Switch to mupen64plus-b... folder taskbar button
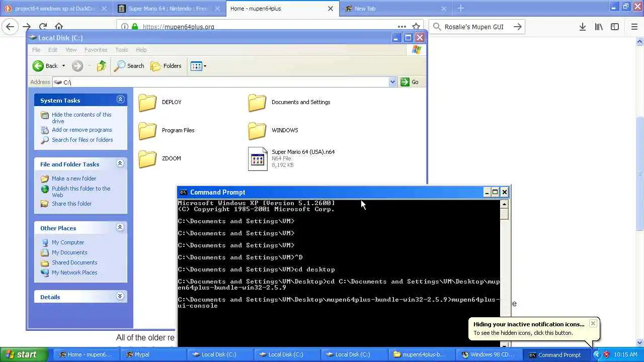644x362 pixels. 421,354
